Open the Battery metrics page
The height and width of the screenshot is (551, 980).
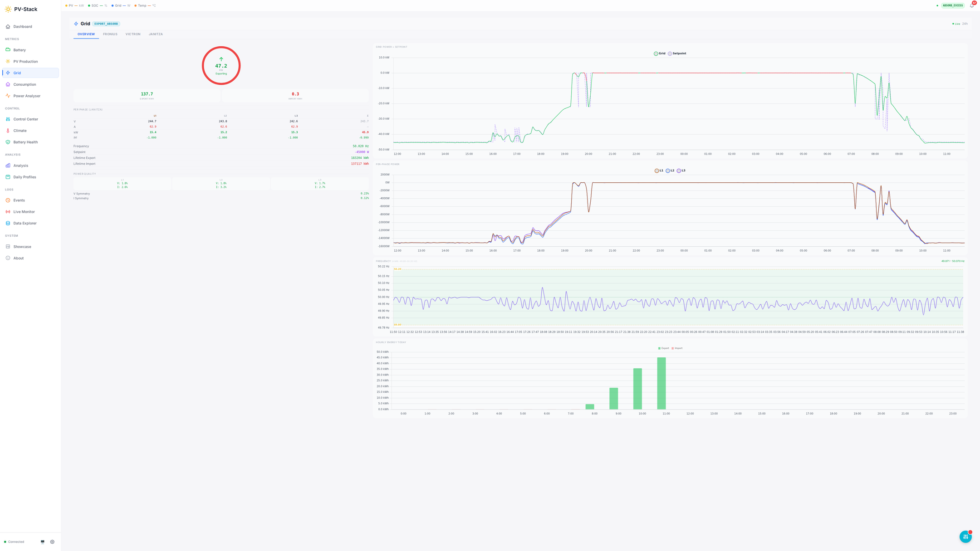click(20, 50)
